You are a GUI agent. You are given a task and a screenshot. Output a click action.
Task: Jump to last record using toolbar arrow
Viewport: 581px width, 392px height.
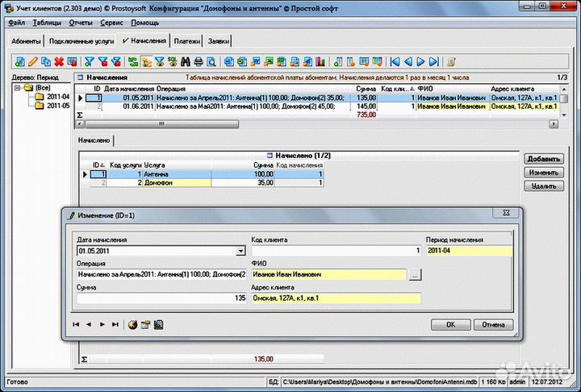(x=433, y=61)
